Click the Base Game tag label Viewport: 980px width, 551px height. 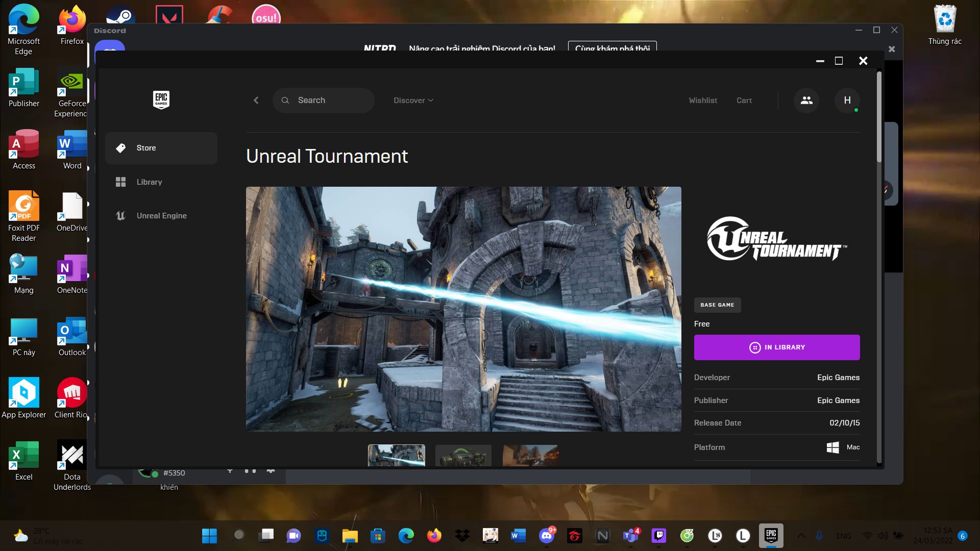717,305
